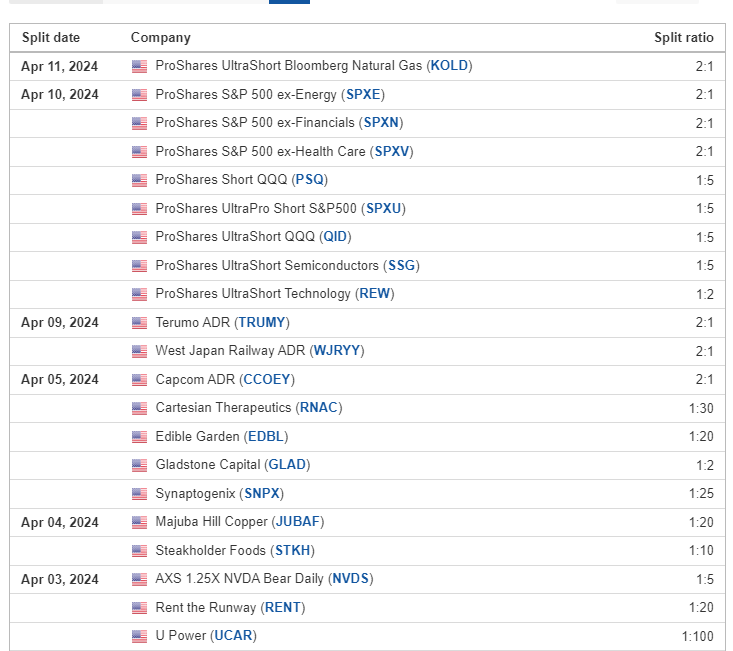Image resolution: width=733 pixels, height=651 pixels.
Task: Click the US flag beside Majuba Hill Copper
Action: pyautogui.click(x=139, y=522)
